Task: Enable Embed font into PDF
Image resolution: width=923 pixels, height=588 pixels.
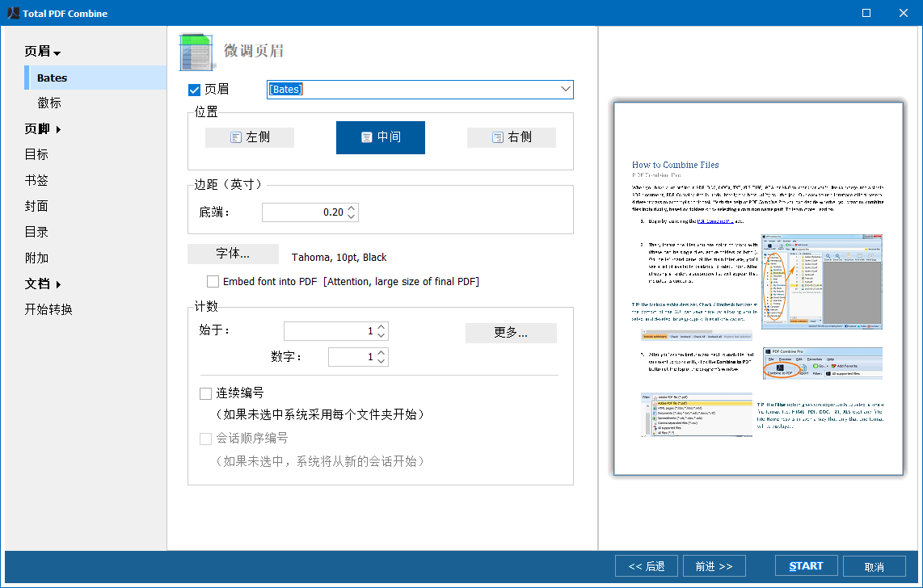Action: [x=213, y=281]
